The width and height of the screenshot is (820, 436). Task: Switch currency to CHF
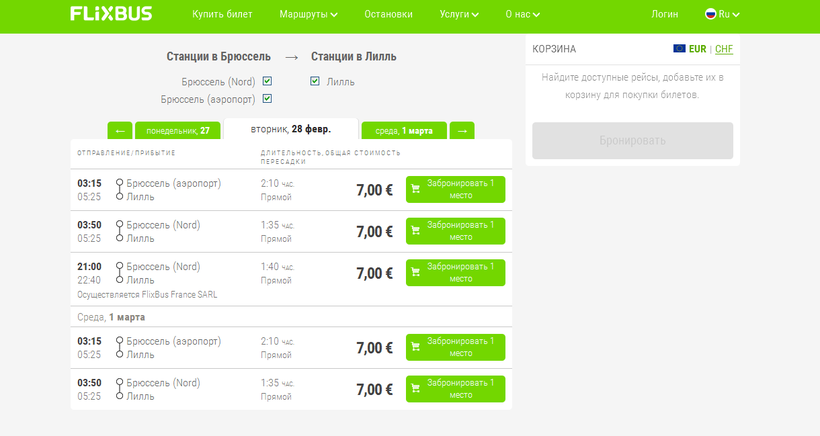point(723,49)
